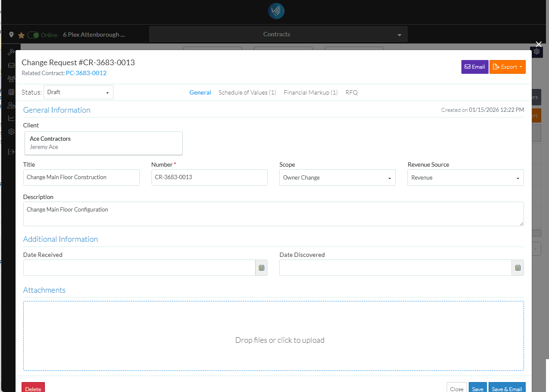Open the Date Received calendar picker icon
The image size is (549, 392).
(262, 268)
